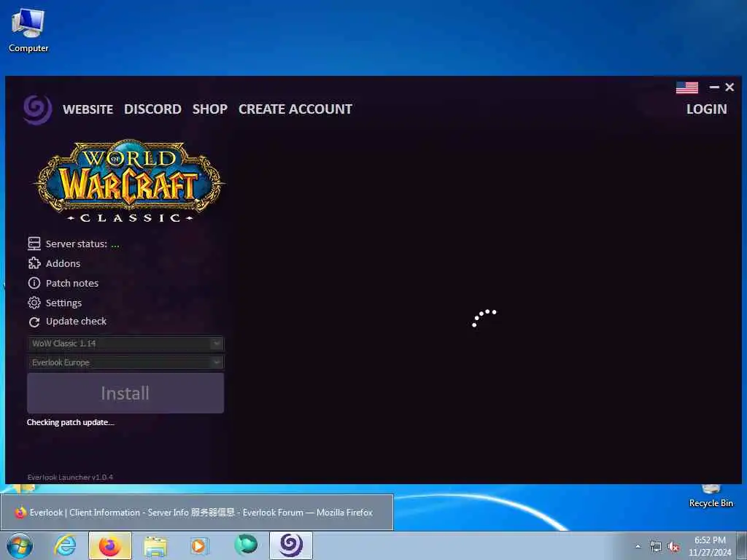
Task: Open Addons section
Action: click(x=63, y=263)
